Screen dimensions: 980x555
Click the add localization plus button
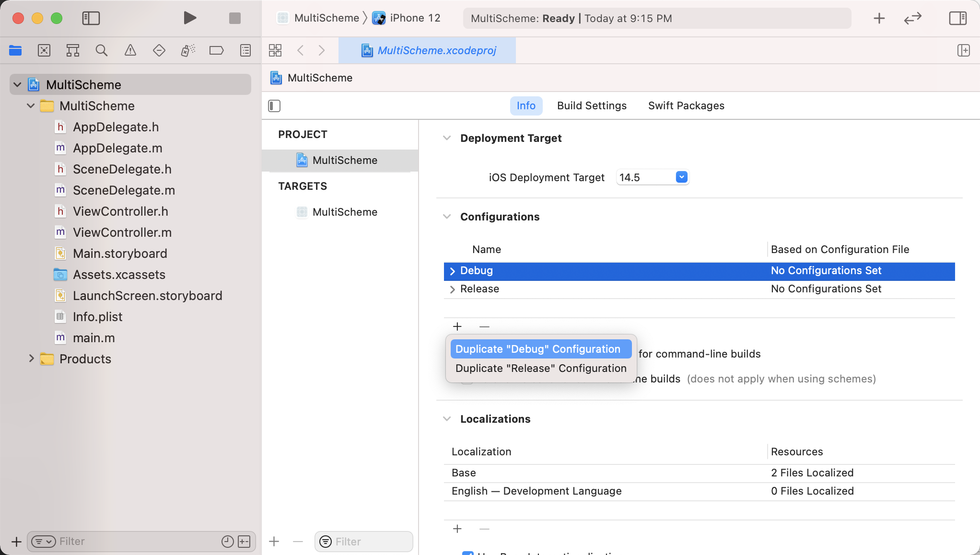click(457, 529)
